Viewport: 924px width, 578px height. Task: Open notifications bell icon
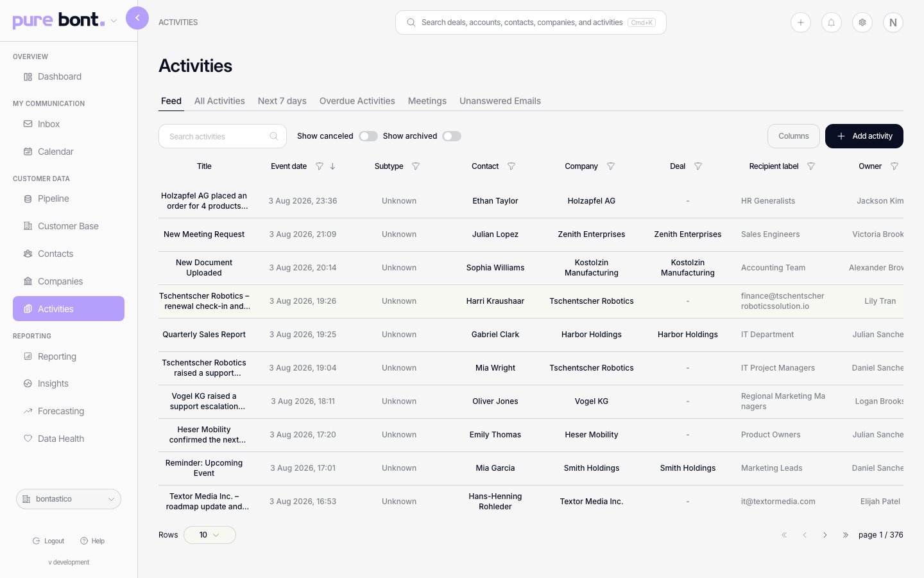click(832, 22)
